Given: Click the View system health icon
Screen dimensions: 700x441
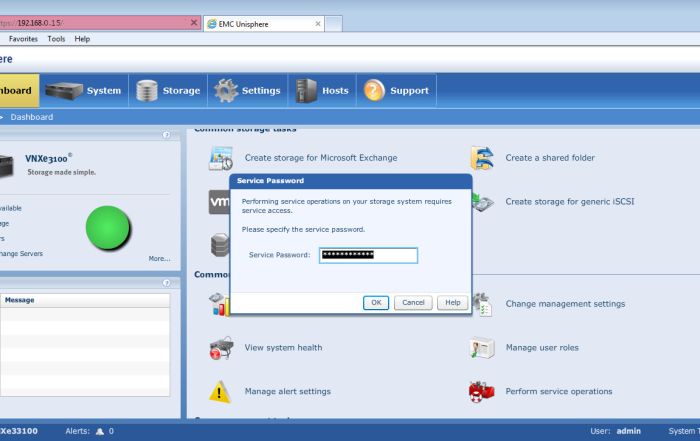Looking at the screenshot, I should click(220, 348).
